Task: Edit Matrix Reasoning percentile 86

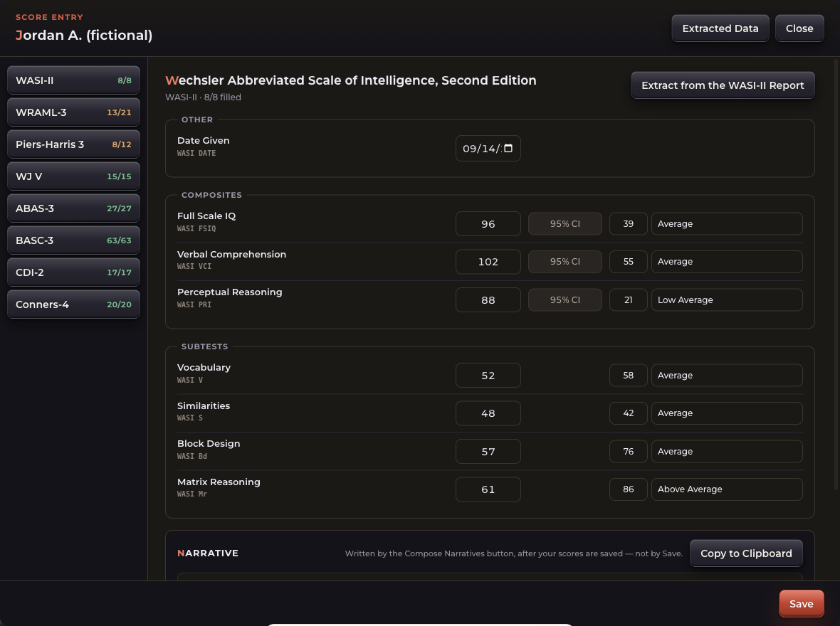Action: tap(628, 489)
